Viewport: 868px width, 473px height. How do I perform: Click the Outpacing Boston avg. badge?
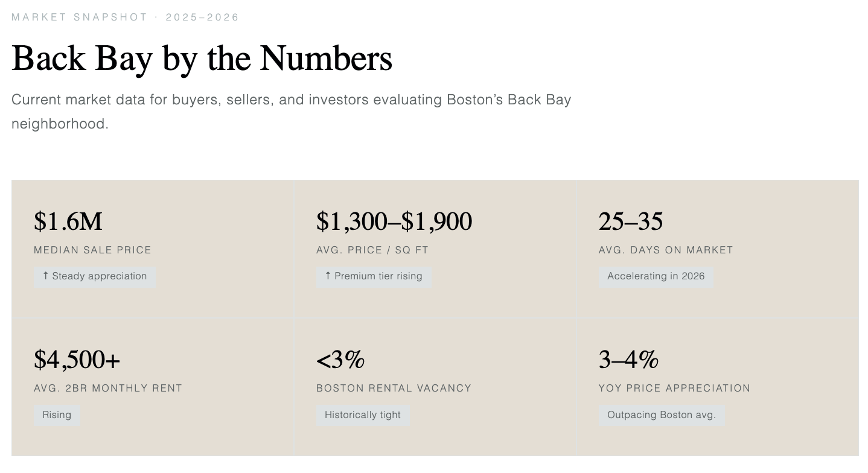click(661, 415)
